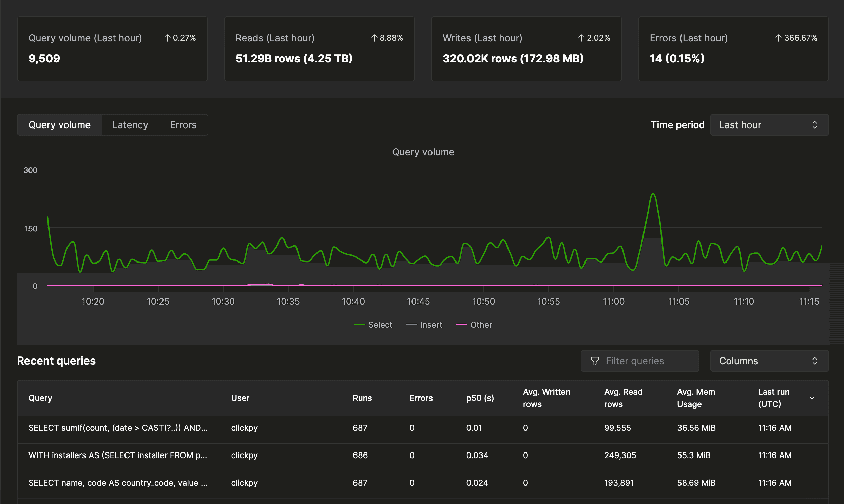Toggle Insert series in chart legend
This screenshot has width=844, height=504.
[431, 325]
